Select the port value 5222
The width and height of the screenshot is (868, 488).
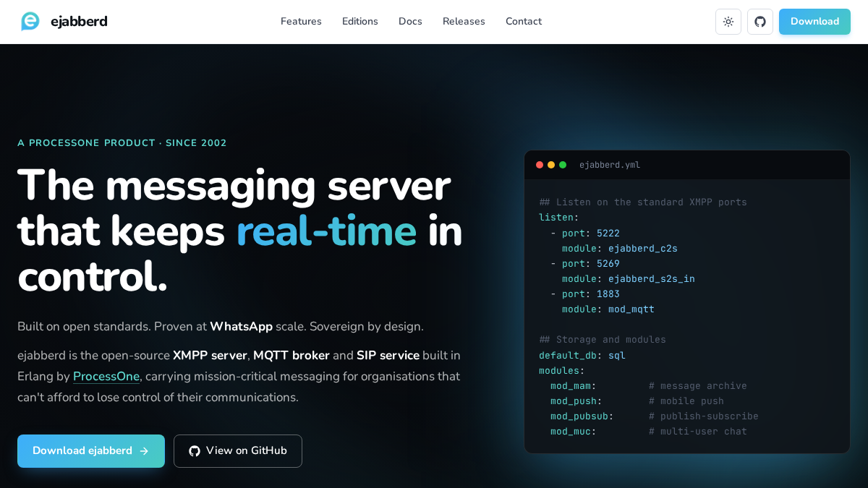point(608,233)
